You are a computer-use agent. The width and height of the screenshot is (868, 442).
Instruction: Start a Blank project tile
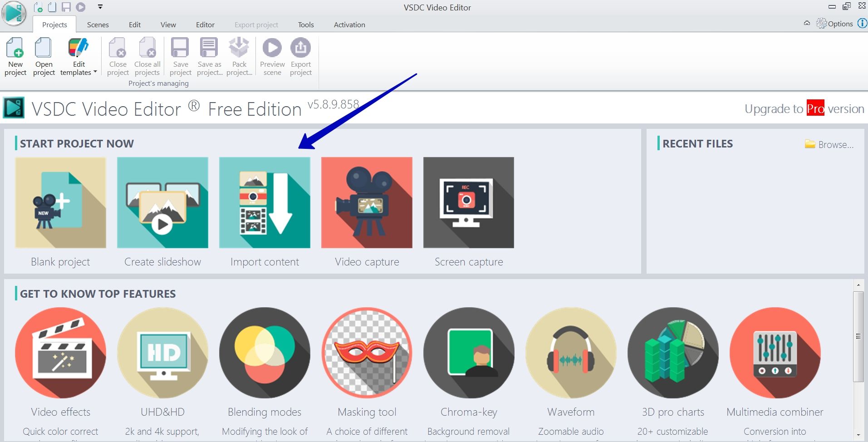click(60, 202)
